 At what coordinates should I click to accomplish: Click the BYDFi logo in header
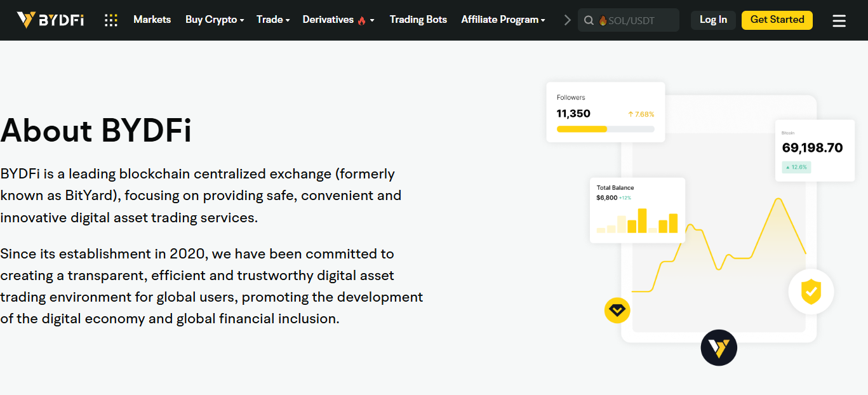pyautogui.click(x=50, y=20)
